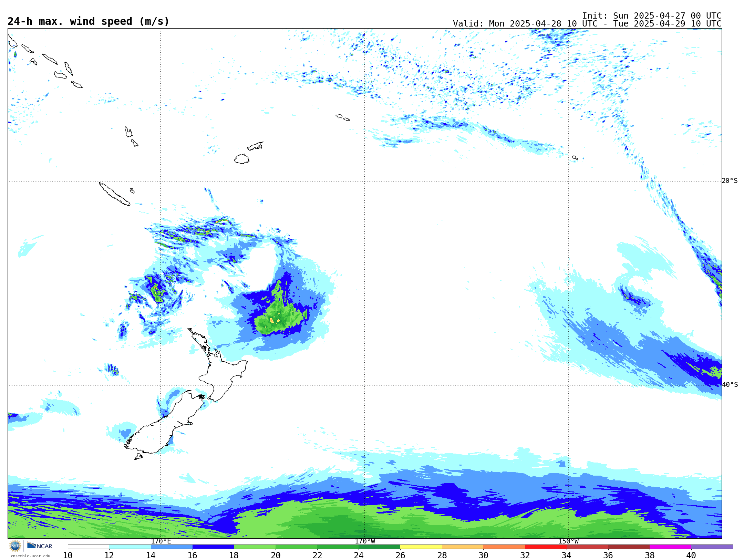Click the 150°W longitude label

pos(568,541)
